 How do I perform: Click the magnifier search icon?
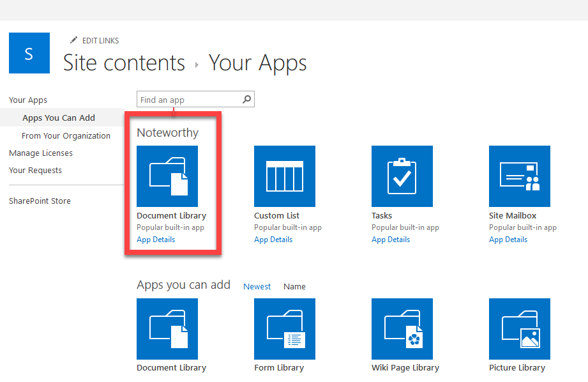tap(247, 100)
